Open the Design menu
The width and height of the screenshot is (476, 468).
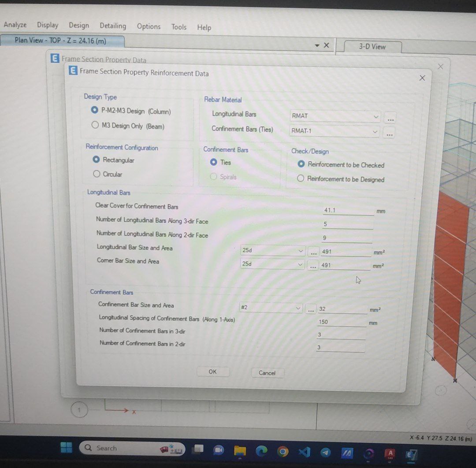point(79,26)
